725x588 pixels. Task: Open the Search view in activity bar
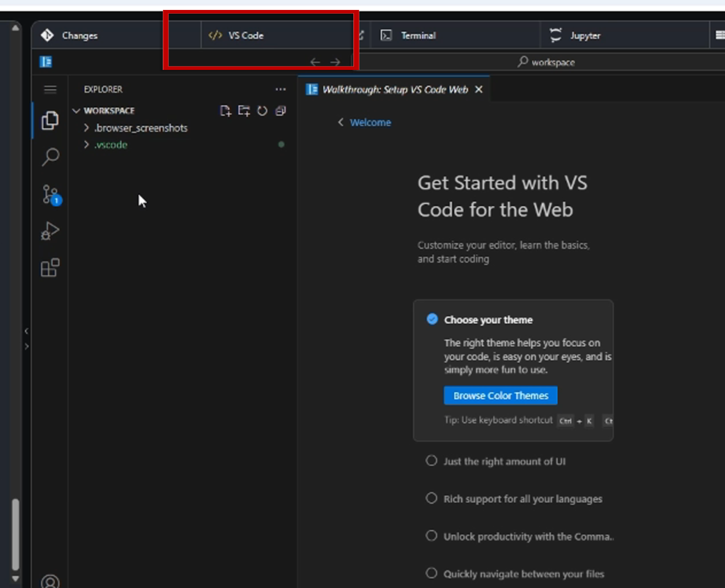pyautogui.click(x=50, y=157)
